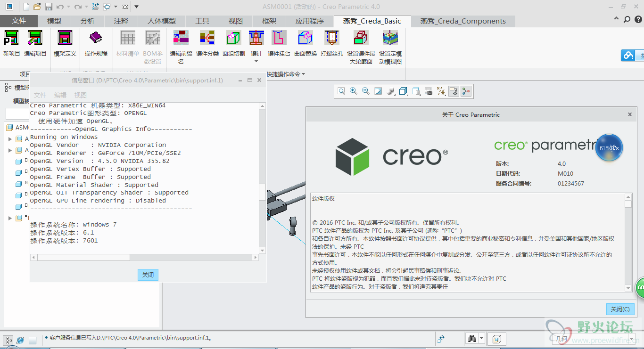The image size is (644, 349).
Task: Open 视图 menu in information window
Action: click(81, 95)
